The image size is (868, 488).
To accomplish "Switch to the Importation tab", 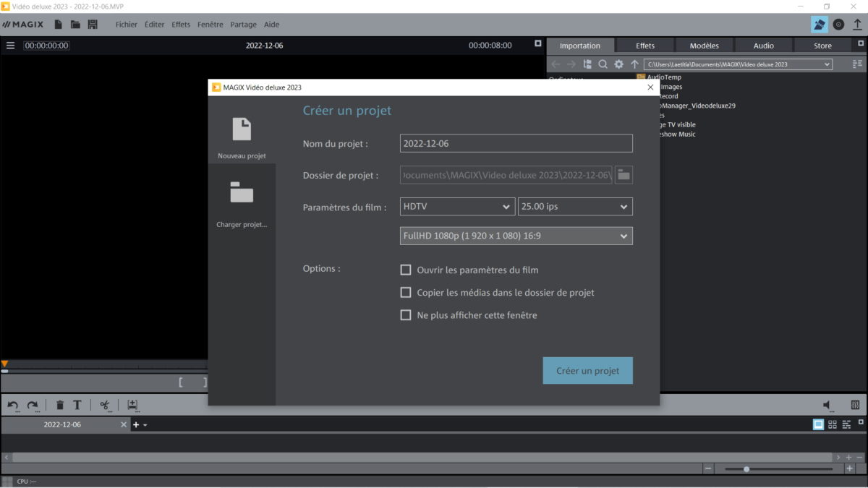I will point(580,46).
